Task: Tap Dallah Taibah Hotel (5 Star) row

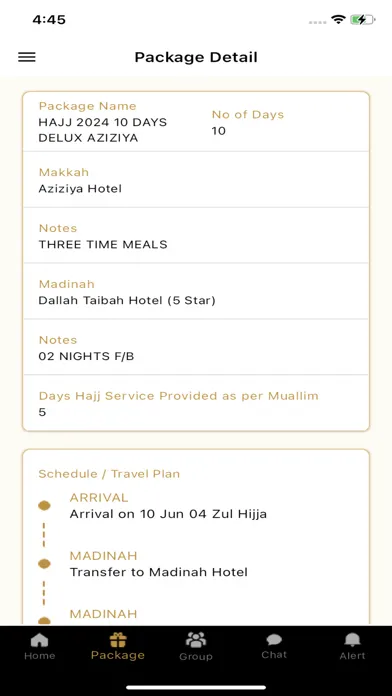Action: 196,292
